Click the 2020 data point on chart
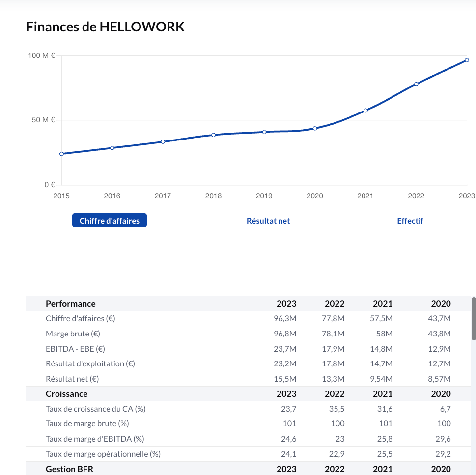 (x=315, y=128)
